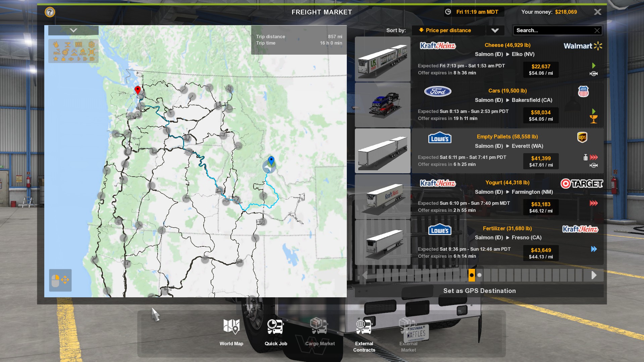The width and height of the screenshot is (644, 362).
Task: Click the highlighted current page marker
Action: coord(472,275)
